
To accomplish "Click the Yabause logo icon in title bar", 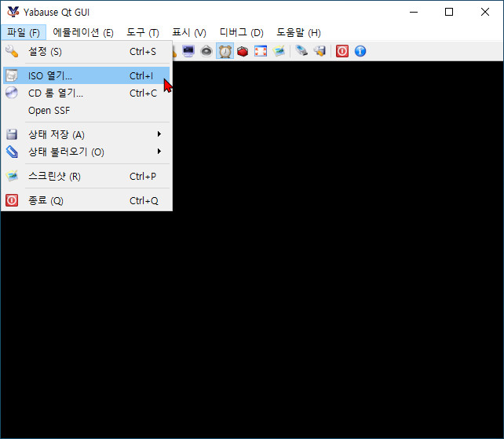I will click(13, 12).
